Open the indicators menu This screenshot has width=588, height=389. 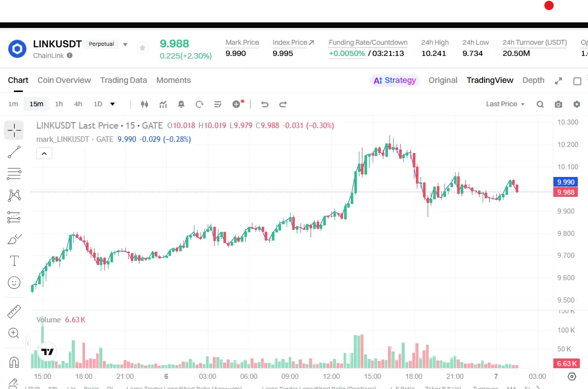(163, 104)
